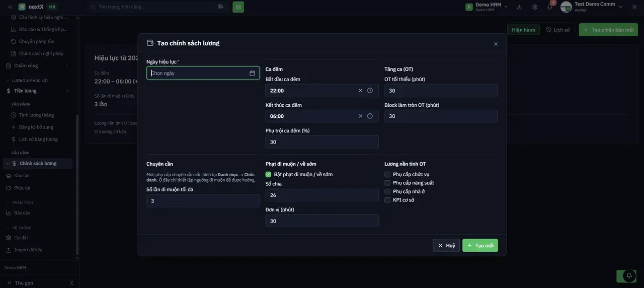Click the Đơn vị (phút) input field
The height and width of the screenshot is (288, 644).
tap(322, 221)
